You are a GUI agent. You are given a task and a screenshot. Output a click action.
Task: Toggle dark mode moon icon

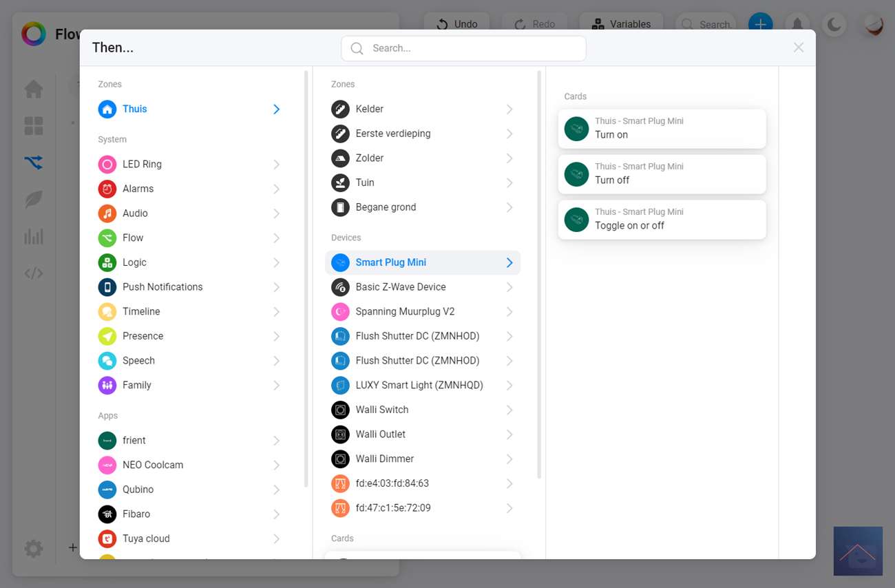(x=834, y=25)
